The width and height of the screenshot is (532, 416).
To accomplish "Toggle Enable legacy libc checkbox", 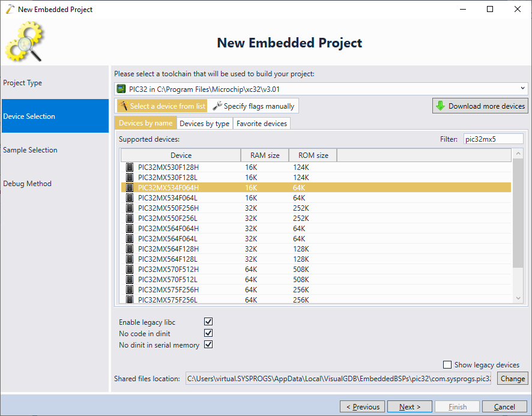I will click(x=208, y=322).
